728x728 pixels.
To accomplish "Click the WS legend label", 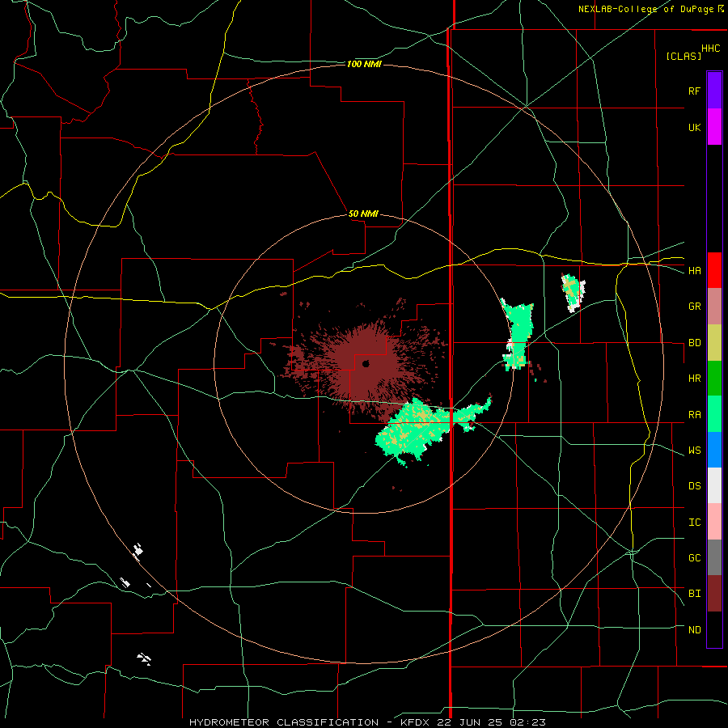I will coord(694,451).
